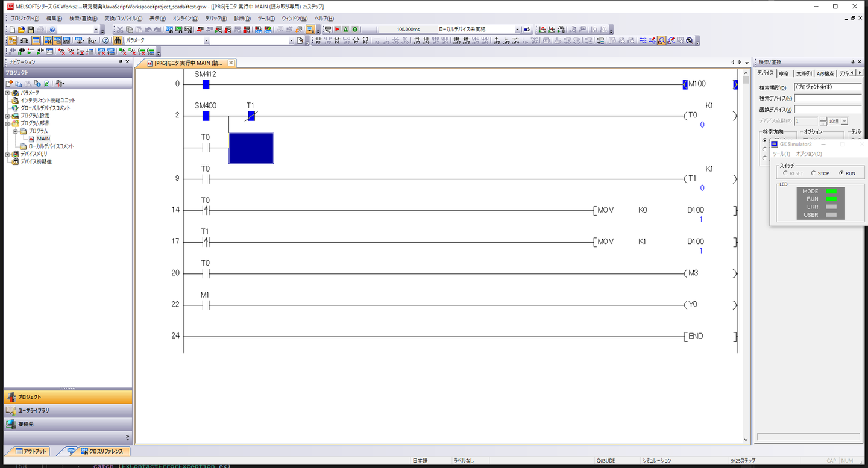Click the 接続先 navigation button
Screen dimensions: 868x468
pos(68,424)
